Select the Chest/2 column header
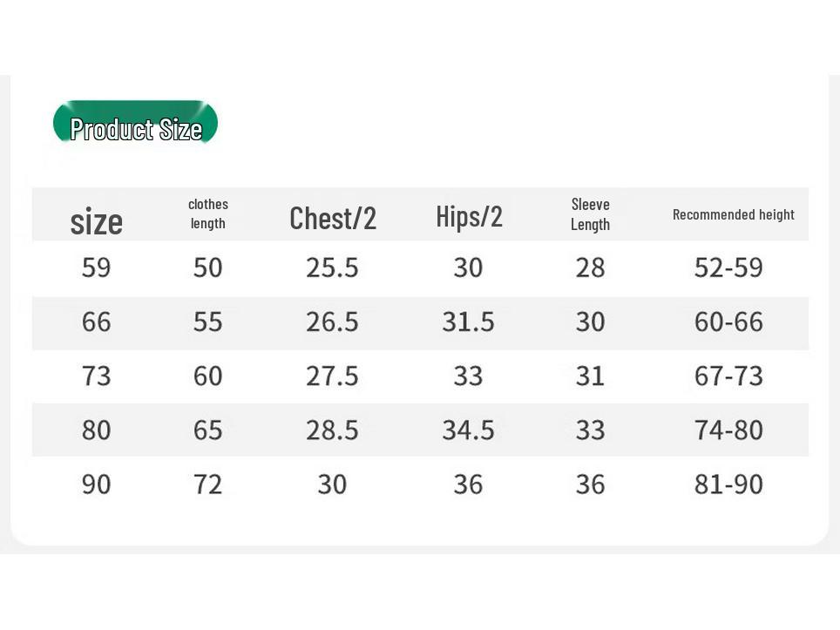Image resolution: width=840 pixels, height=630 pixels. (333, 218)
